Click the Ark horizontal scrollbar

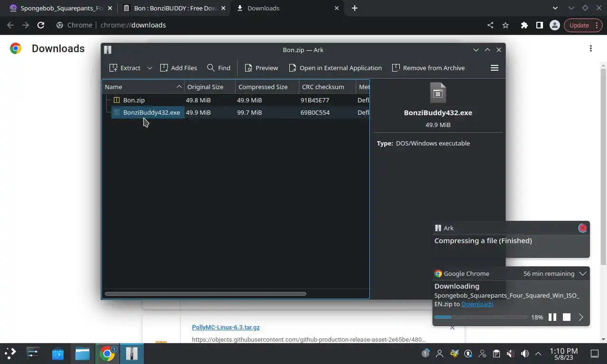pos(205,294)
